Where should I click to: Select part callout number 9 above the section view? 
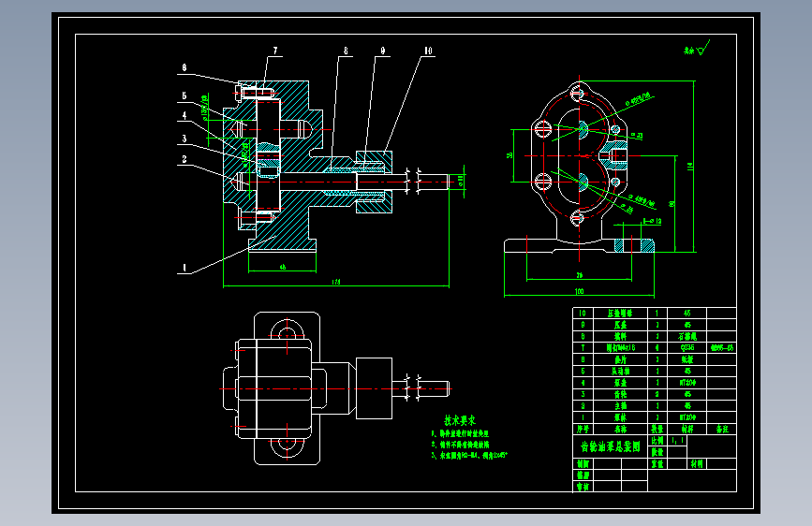coord(383,51)
